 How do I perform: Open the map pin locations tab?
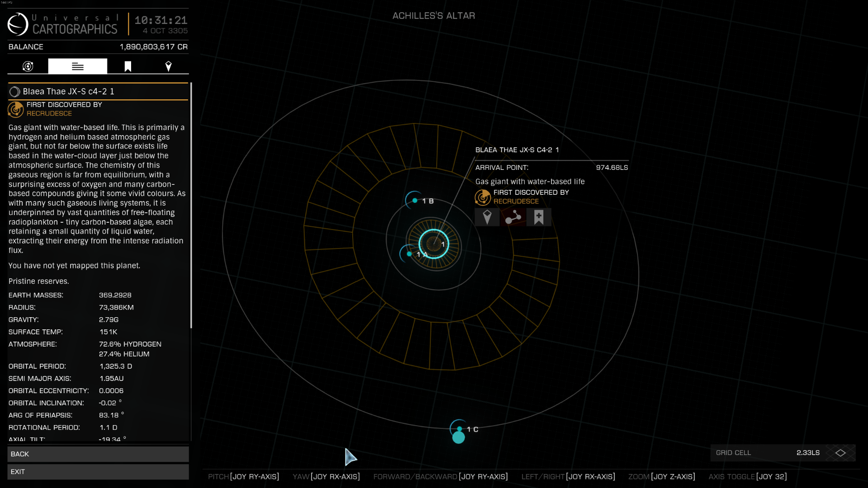tap(168, 66)
